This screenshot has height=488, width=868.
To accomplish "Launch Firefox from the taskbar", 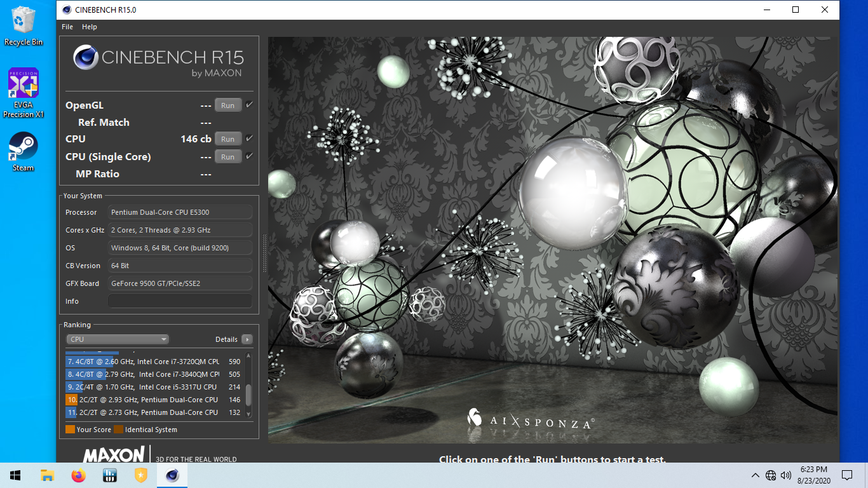I will pyautogui.click(x=78, y=475).
